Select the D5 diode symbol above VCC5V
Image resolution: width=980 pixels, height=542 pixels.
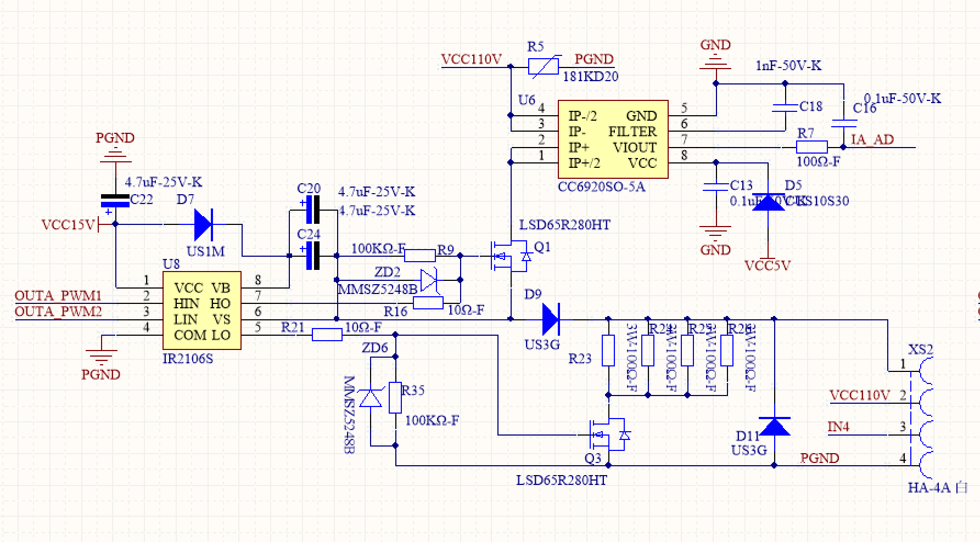point(768,202)
